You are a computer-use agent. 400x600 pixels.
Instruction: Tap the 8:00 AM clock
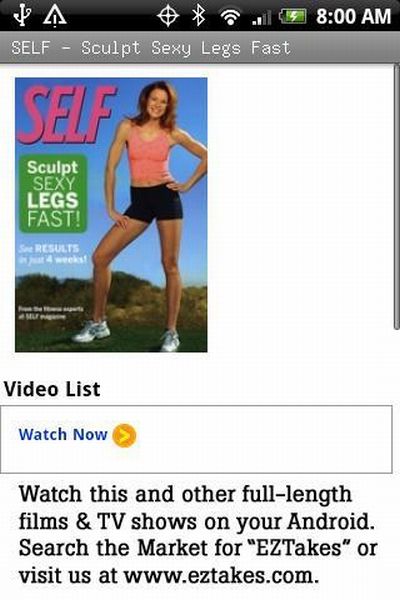353,16
